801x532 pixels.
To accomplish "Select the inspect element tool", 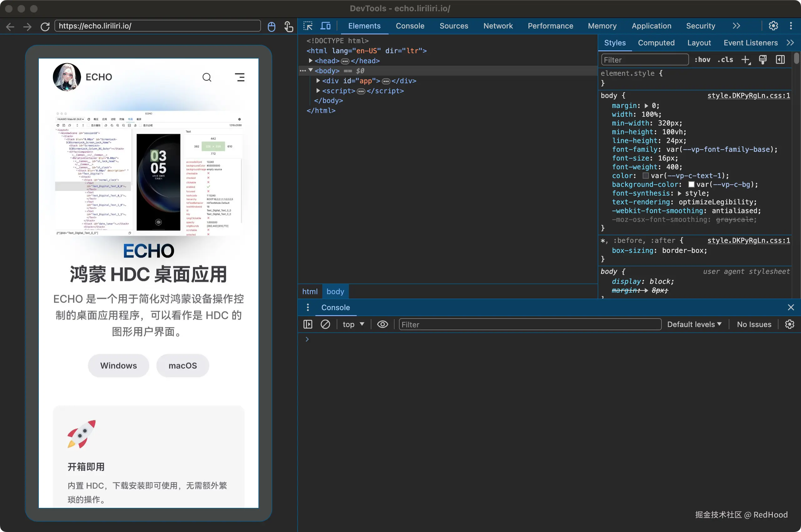I will click(x=308, y=25).
